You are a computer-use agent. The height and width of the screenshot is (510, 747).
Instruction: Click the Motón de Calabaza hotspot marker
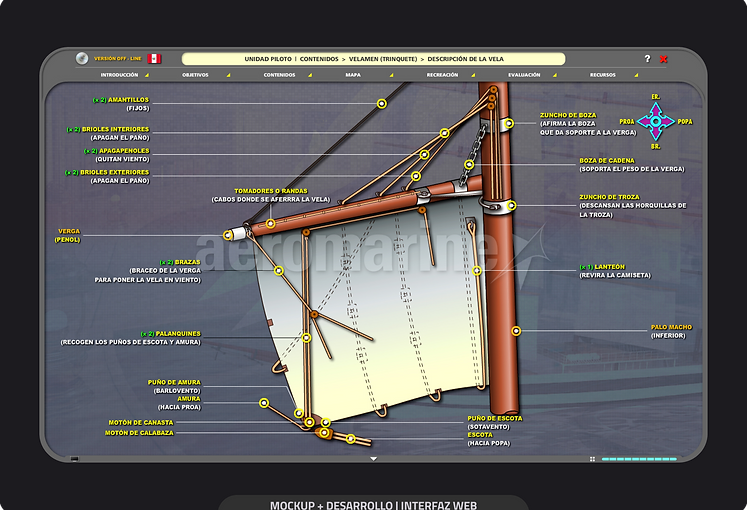click(324, 433)
